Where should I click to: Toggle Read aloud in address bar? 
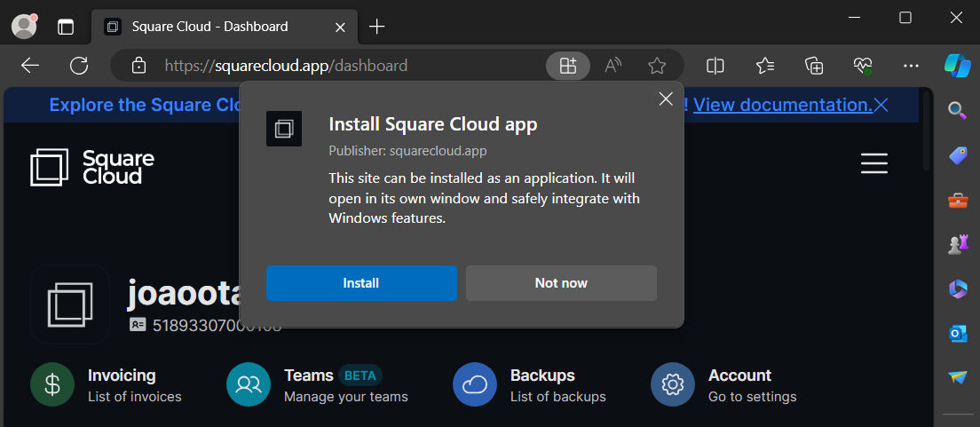pos(612,66)
